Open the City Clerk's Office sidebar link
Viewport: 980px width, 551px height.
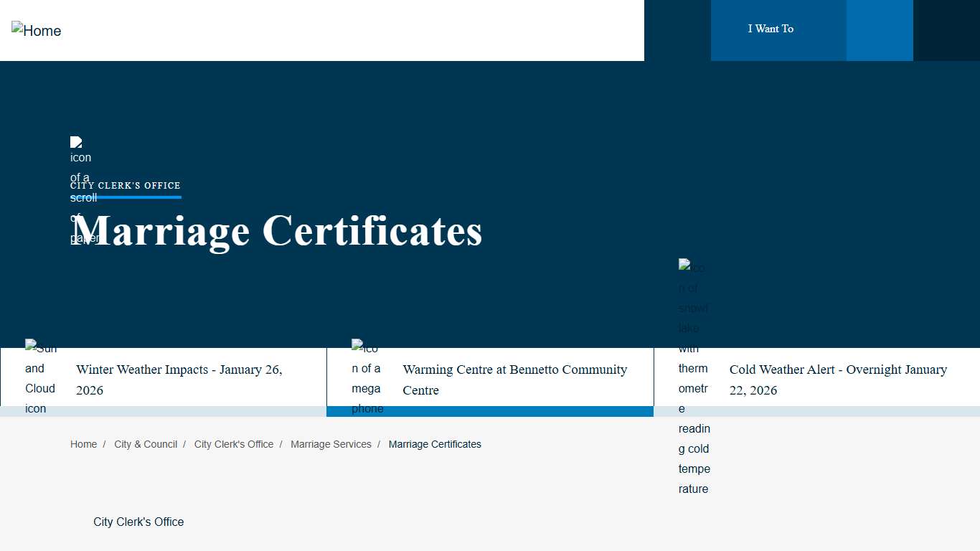(x=138, y=522)
